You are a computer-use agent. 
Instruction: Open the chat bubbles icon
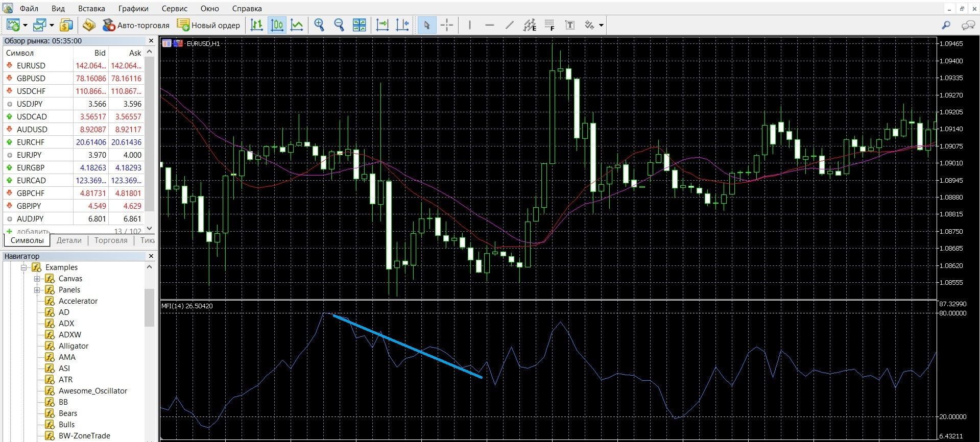click(x=968, y=24)
